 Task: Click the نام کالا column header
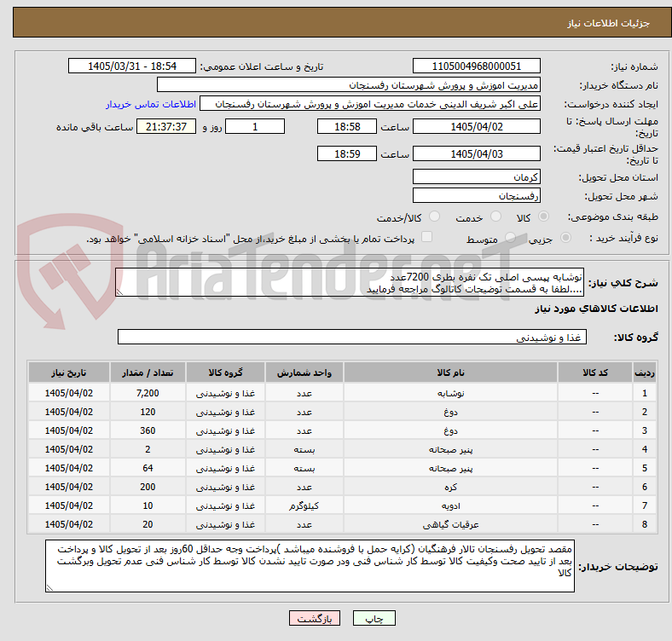[450, 372]
